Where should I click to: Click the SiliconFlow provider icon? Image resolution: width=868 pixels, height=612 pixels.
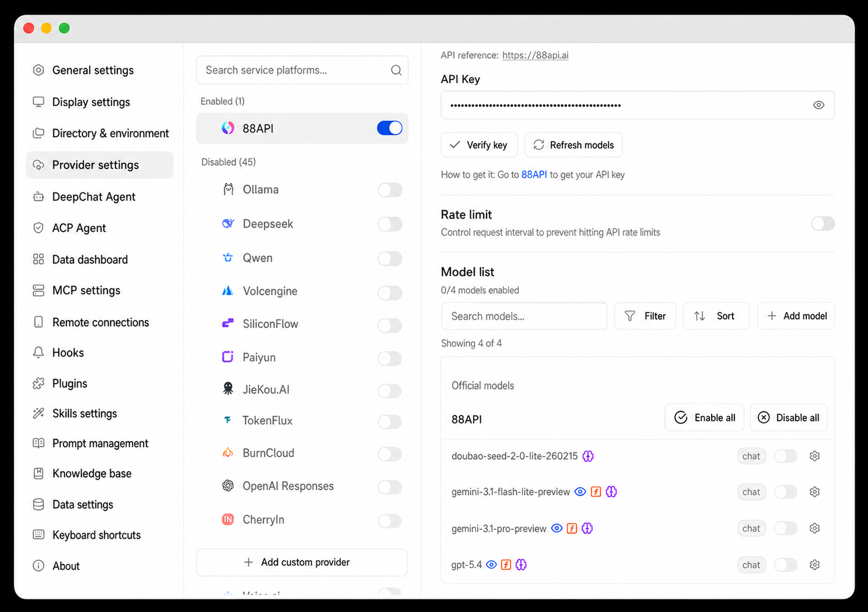228,324
